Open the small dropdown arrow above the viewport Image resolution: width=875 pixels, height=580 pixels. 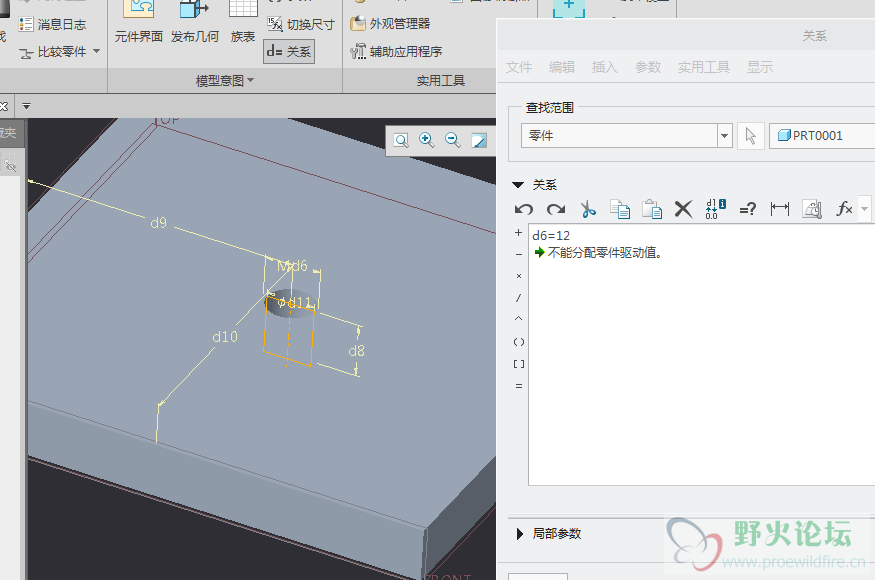click(26, 106)
